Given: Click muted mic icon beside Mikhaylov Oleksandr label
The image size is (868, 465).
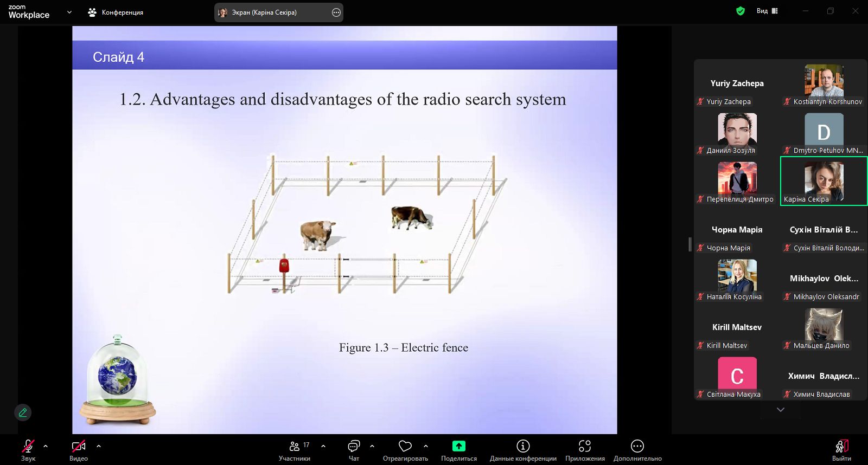Looking at the screenshot, I should click(x=787, y=296).
